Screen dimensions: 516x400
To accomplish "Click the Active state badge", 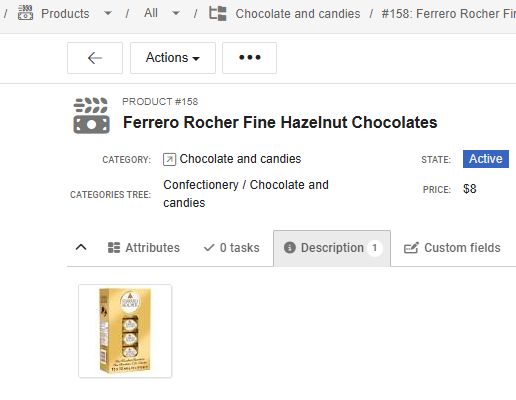I will tap(486, 159).
